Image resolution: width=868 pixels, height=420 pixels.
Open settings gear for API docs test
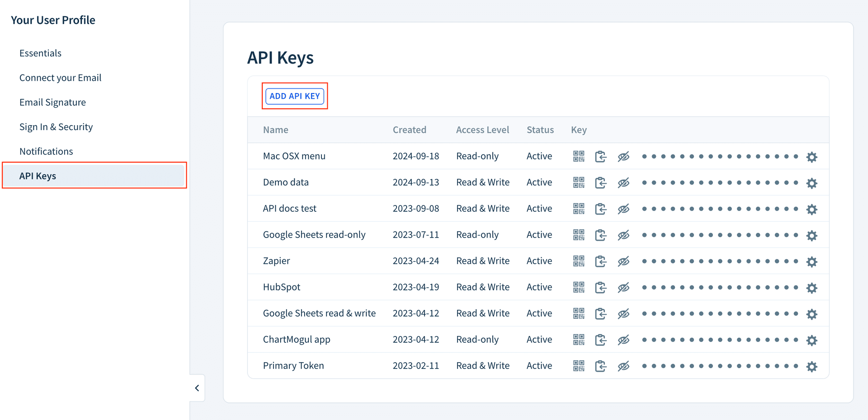pos(812,209)
